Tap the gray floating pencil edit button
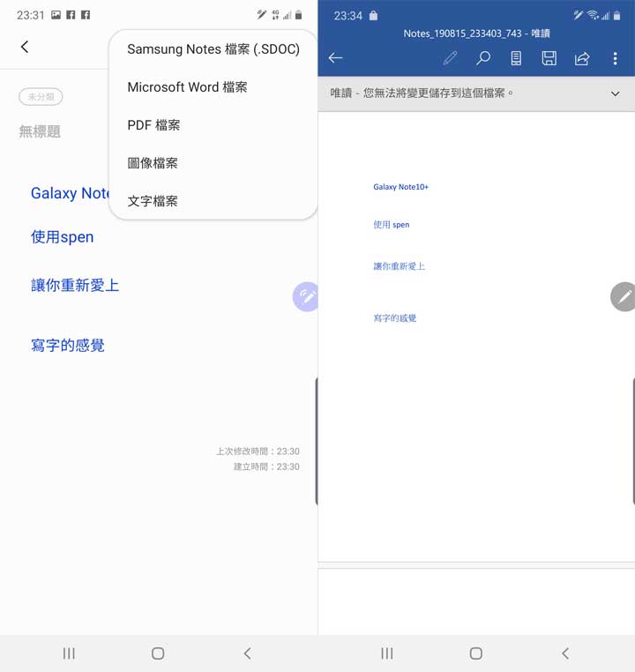This screenshot has width=635, height=672. pos(623,296)
